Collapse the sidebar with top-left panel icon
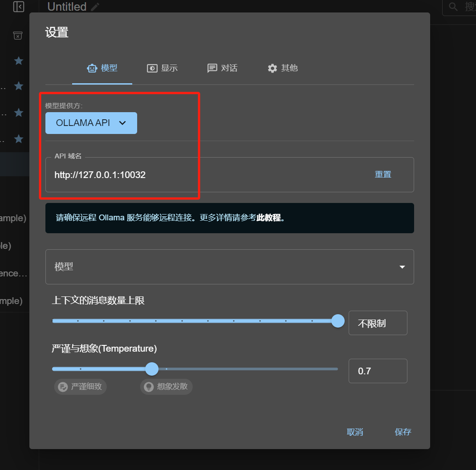 (19, 6)
